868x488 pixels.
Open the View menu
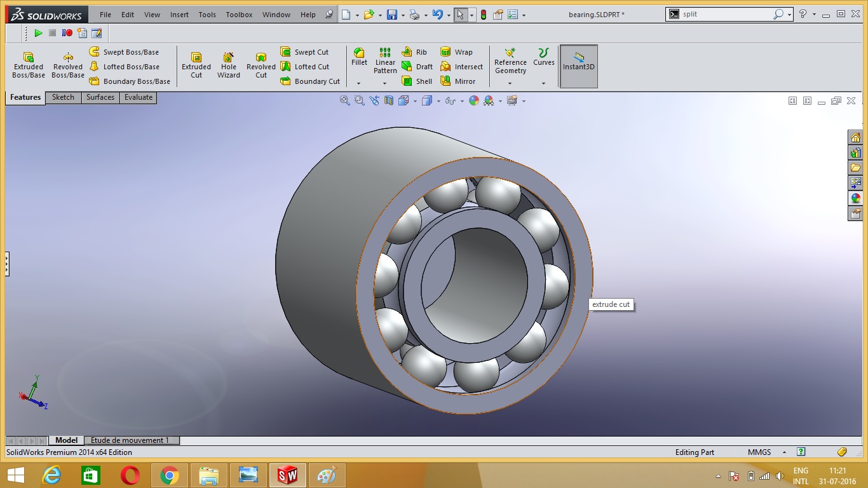pyautogui.click(x=152, y=15)
